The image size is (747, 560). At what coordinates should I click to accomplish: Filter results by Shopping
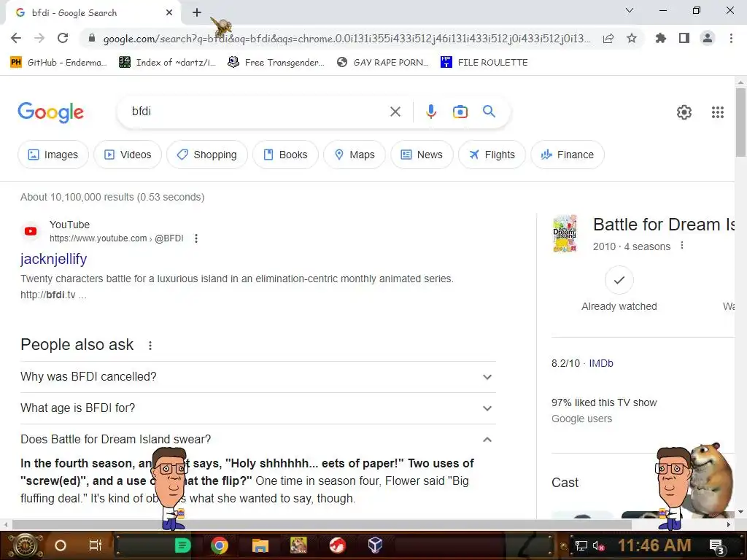(x=206, y=155)
